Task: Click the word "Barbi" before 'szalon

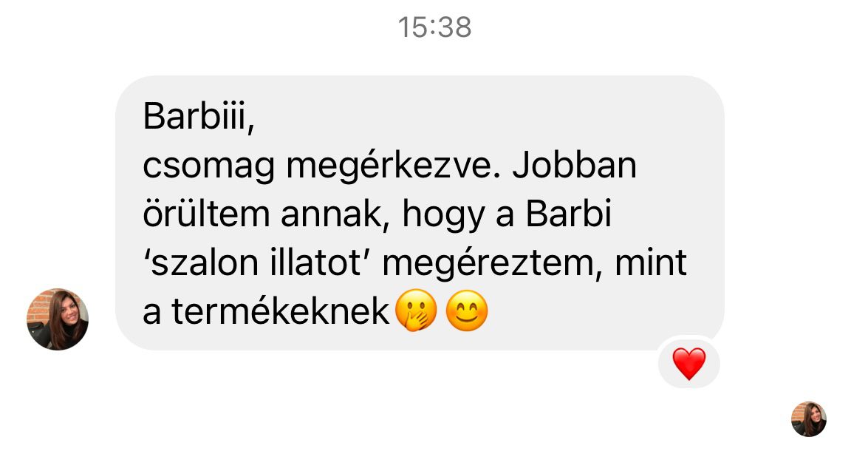Action: pos(569,214)
